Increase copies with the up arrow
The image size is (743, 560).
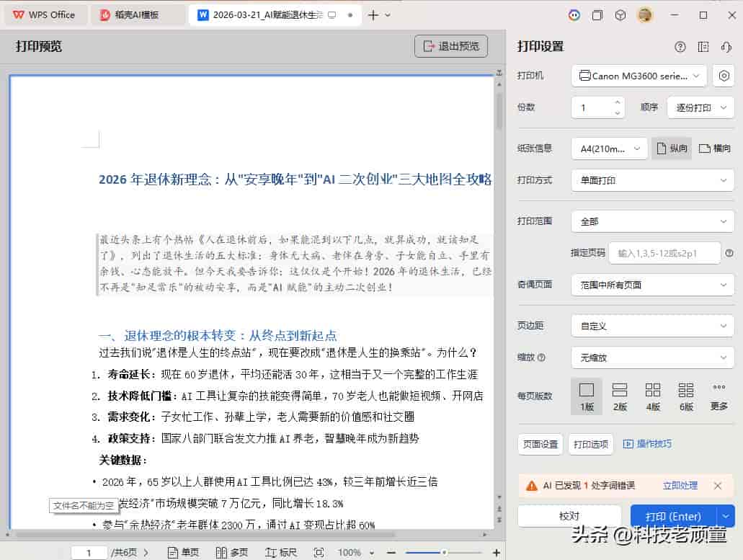(617, 102)
